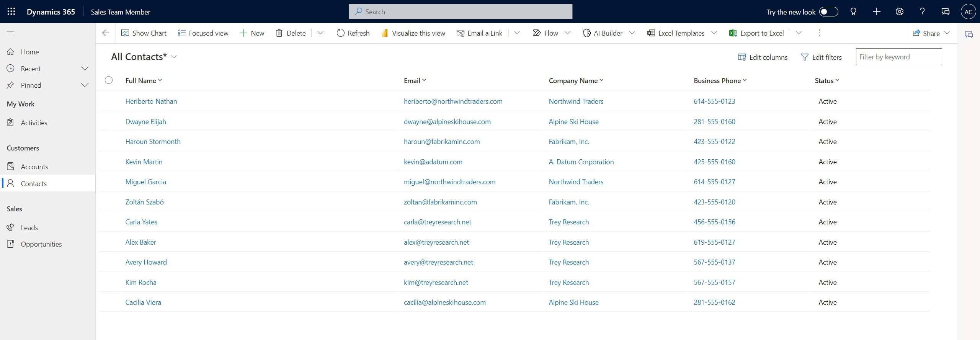Open the lightbulb assistant icon

coord(853,11)
